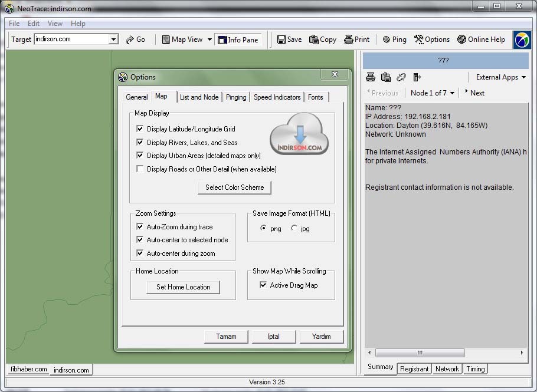Click the Copy clipboard icon in toolbar
The image size is (537, 392).
(x=314, y=39)
